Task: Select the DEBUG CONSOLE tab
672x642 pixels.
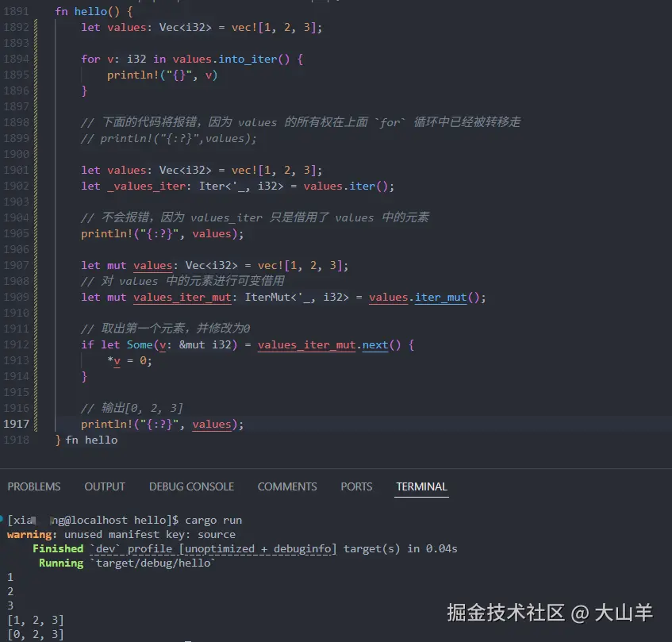Action: click(191, 486)
